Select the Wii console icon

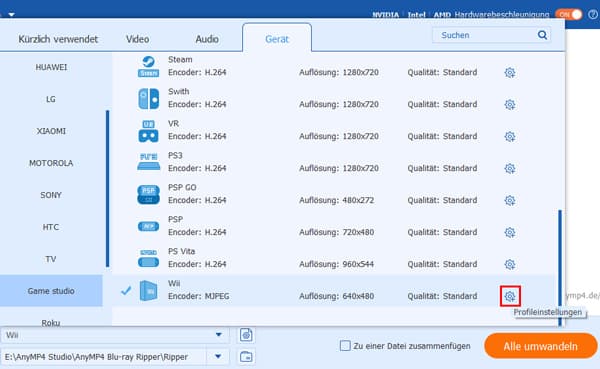[x=148, y=291]
